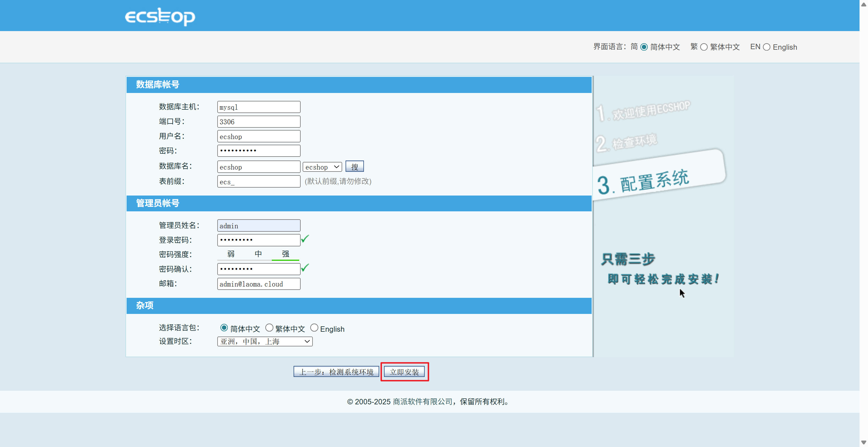
Task: Focus the 数据库名 text input field
Action: point(259,167)
